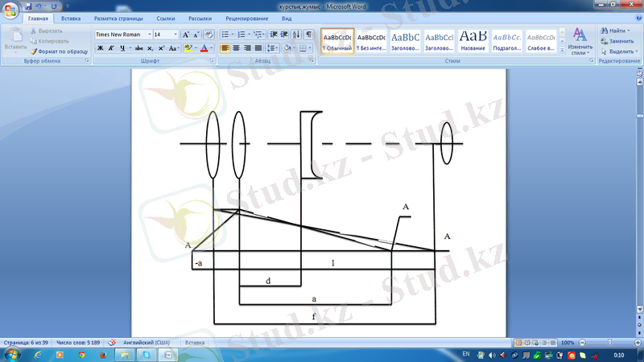The width and height of the screenshot is (644, 362).
Task: Toggle show paragraph marks ¶
Action: click(309, 35)
